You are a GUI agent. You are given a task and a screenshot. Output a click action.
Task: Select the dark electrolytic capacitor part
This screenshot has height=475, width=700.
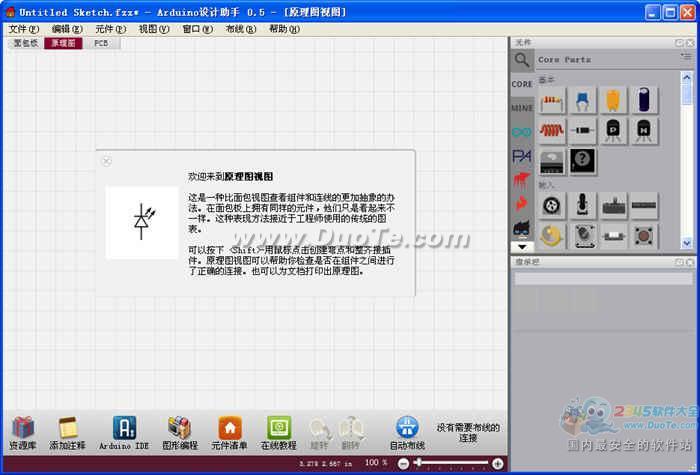coord(644,100)
